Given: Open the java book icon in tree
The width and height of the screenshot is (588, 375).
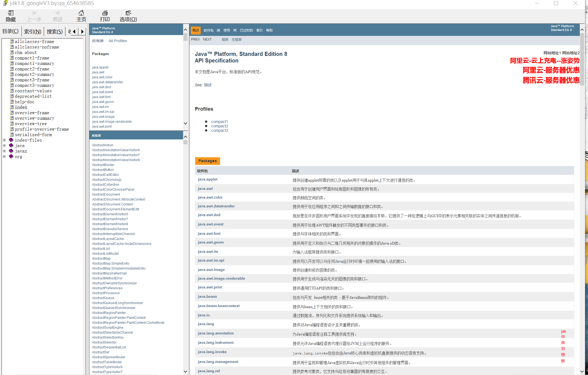Looking at the screenshot, I should [x=11, y=145].
